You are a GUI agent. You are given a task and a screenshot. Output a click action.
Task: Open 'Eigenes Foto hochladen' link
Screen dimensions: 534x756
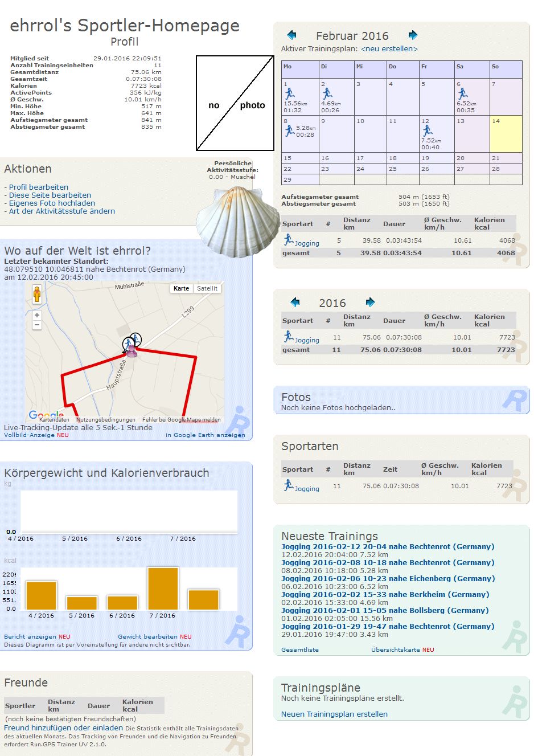(52, 203)
